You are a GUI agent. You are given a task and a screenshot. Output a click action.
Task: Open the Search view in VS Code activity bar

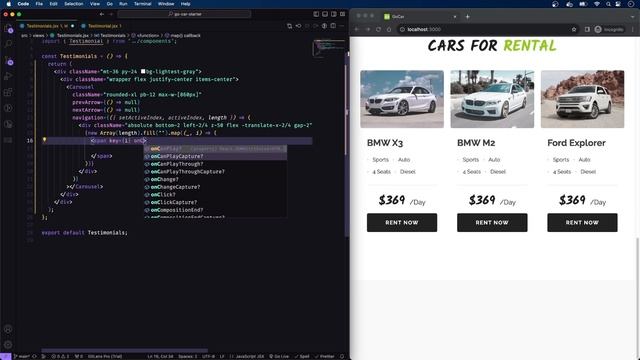(x=8, y=44)
